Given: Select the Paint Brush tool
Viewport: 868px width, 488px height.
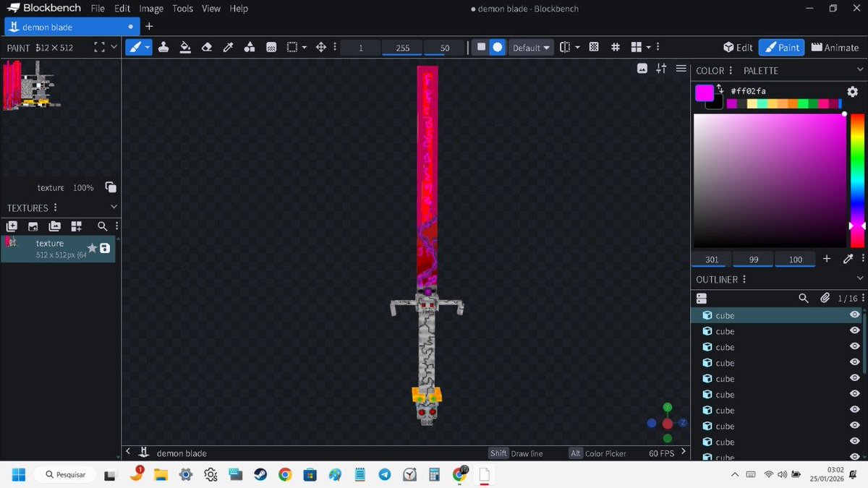Looking at the screenshot, I should point(135,47).
